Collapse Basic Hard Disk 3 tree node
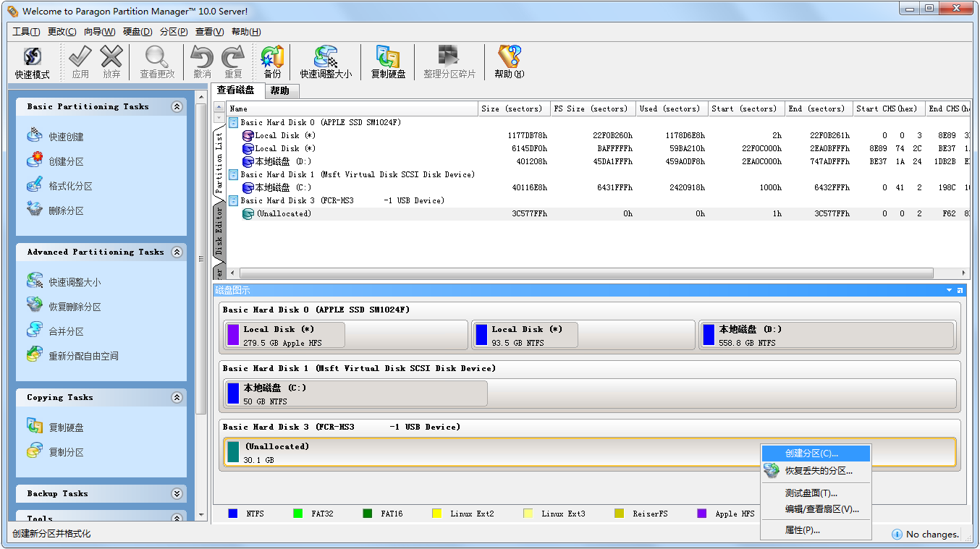980x549 pixels. (234, 200)
